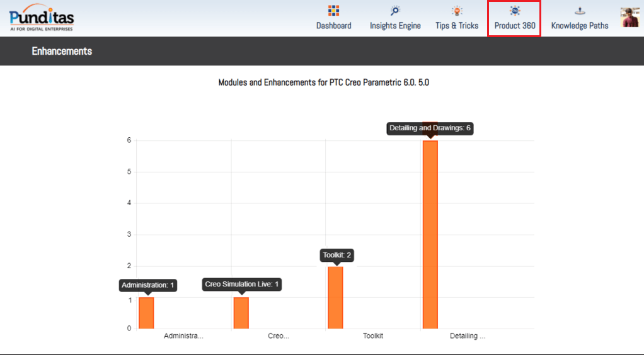Select the Toolkit bar in chart

[x=336, y=298]
